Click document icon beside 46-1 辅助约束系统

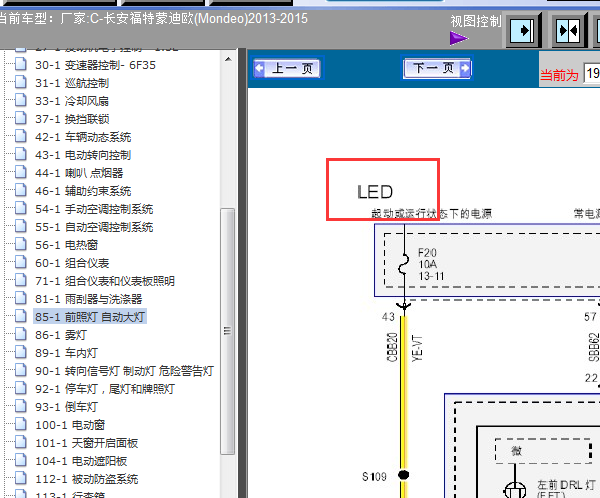click(21, 190)
